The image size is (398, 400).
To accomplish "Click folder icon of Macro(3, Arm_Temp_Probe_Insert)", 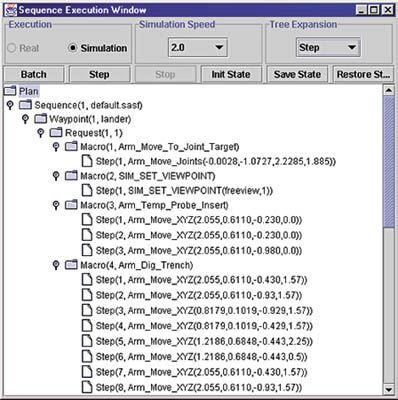I will tap(71, 205).
